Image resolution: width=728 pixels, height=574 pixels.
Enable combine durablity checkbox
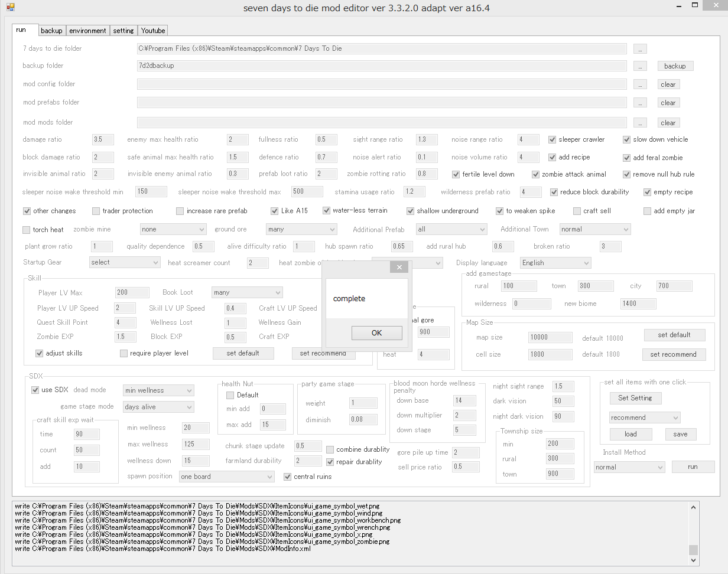(x=330, y=449)
